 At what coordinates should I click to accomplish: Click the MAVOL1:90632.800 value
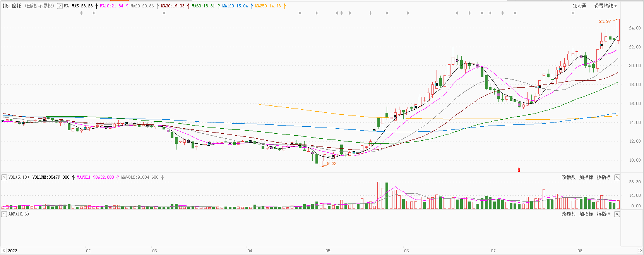pyautogui.click(x=95, y=177)
